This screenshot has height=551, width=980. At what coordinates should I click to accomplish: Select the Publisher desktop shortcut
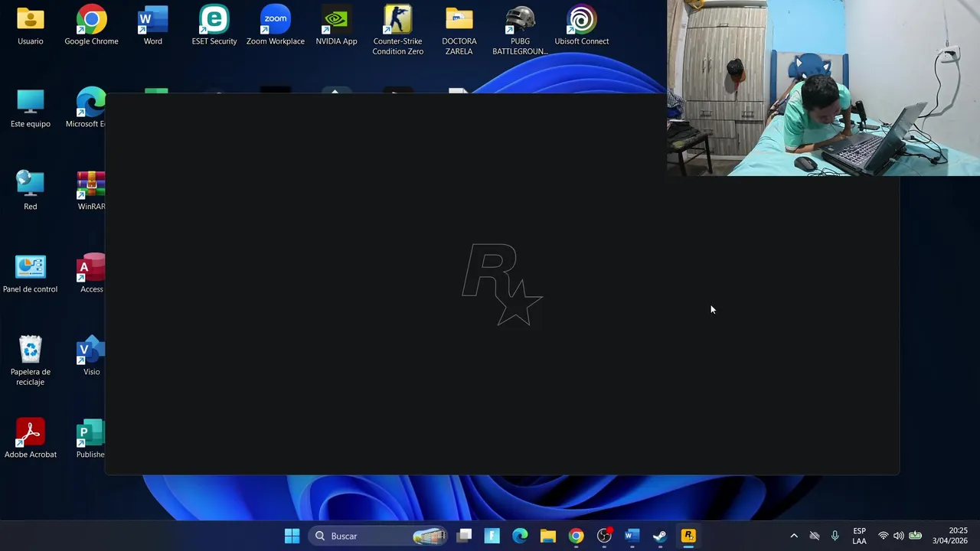(x=90, y=439)
